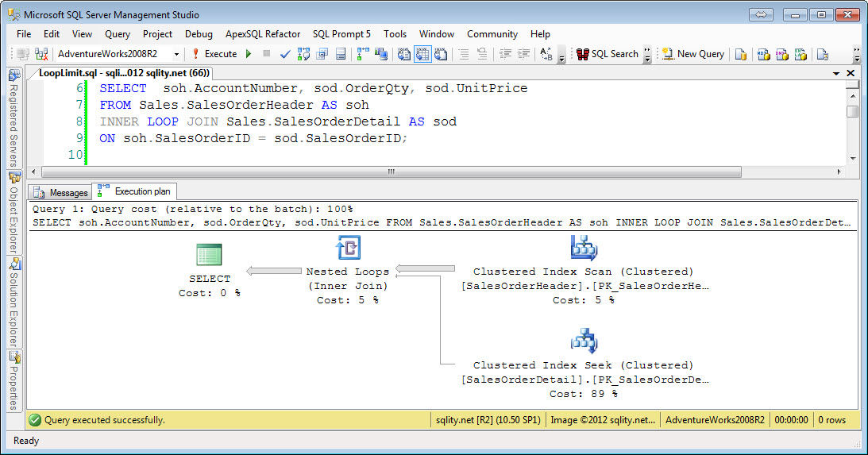Click the editor horizontal scroll right arrow
This screenshot has height=455, width=868.
pos(839,172)
